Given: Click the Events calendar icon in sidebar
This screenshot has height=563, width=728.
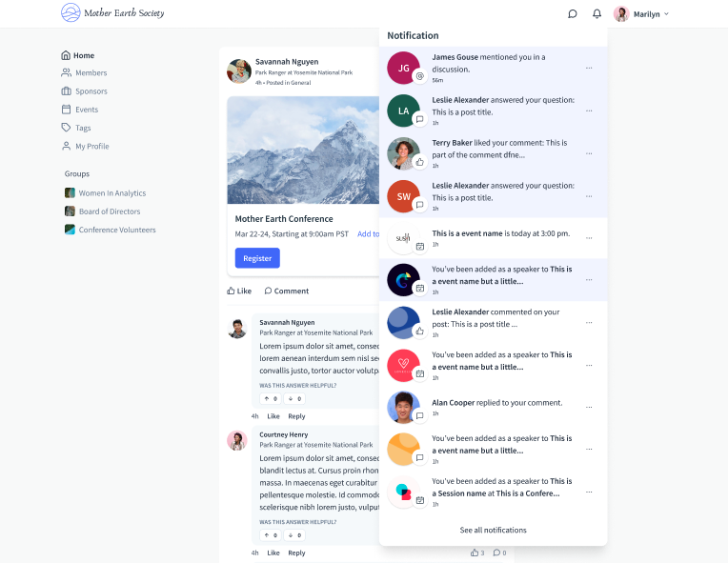Looking at the screenshot, I should point(67,110).
